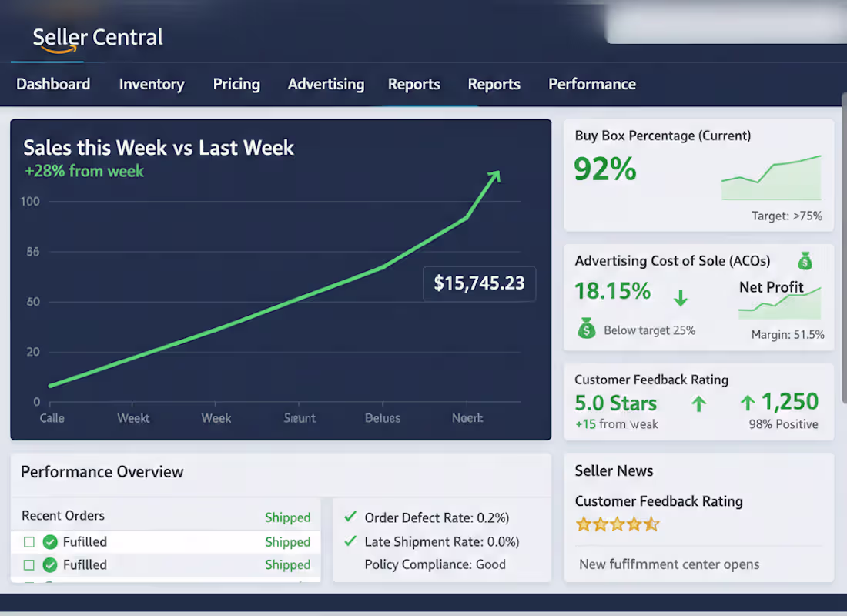The image size is (847, 616).
Task: Click the Net Profit label
Action: pos(772,287)
